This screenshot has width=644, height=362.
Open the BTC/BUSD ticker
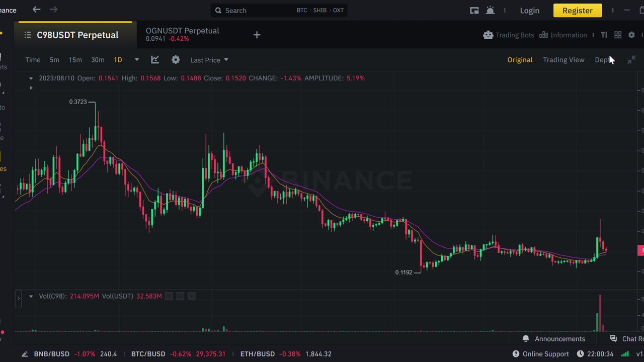click(178, 354)
